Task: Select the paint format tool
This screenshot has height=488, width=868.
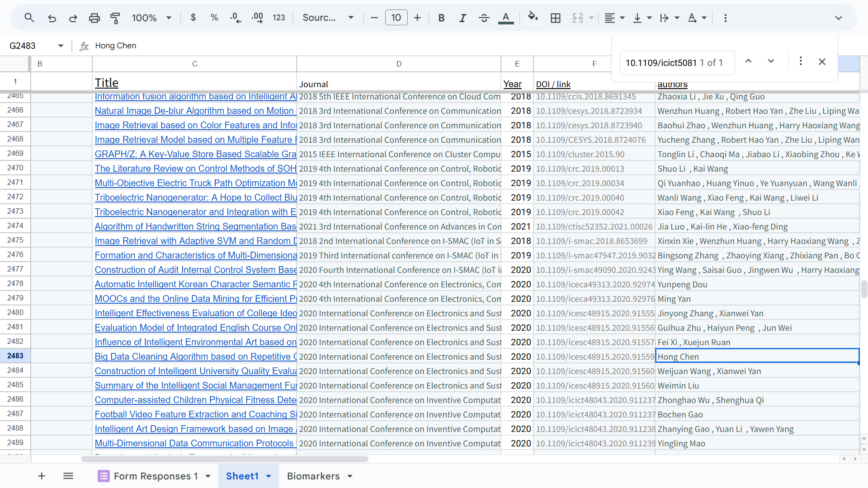Action: click(115, 18)
